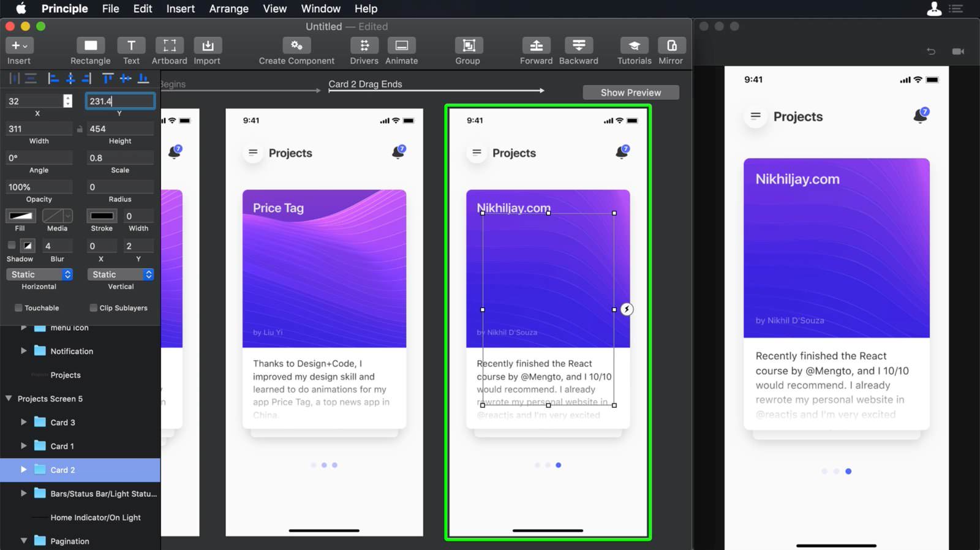Open the Fill color swatch
The image size is (980, 550).
tap(20, 216)
